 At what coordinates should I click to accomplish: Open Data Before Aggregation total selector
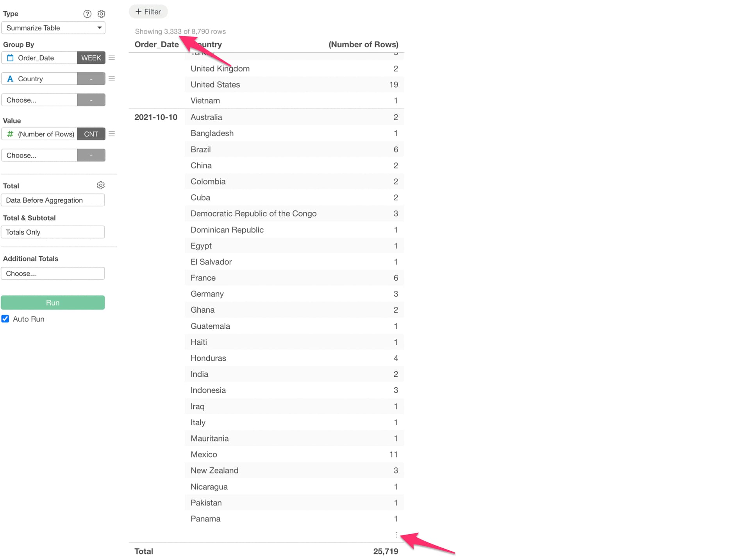[x=53, y=200]
